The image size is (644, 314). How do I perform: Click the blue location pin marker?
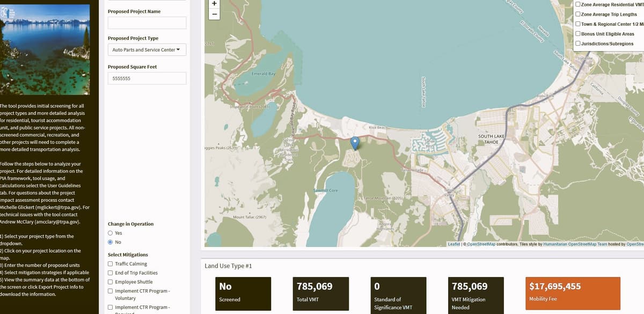(x=354, y=143)
